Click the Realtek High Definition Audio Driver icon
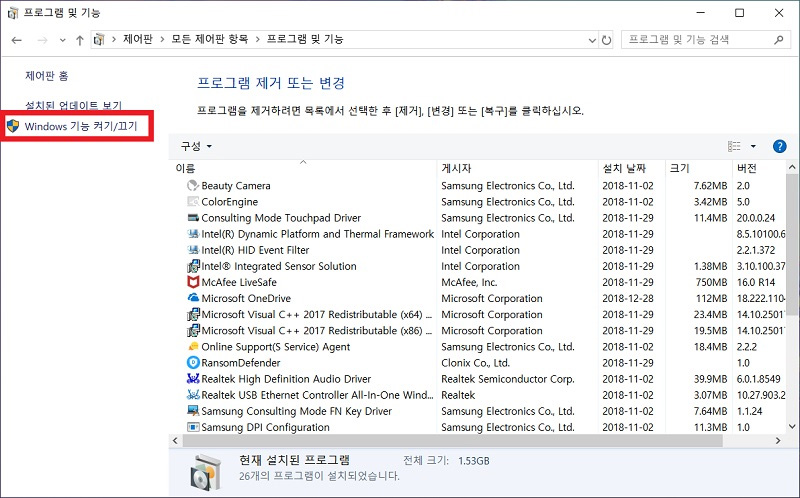The height and width of the screenshot is (498, 800). (193, 379)
